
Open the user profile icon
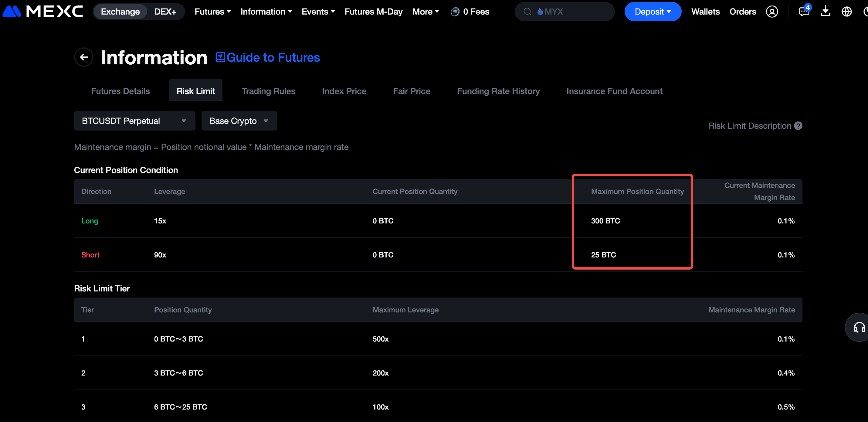[771, 12]
